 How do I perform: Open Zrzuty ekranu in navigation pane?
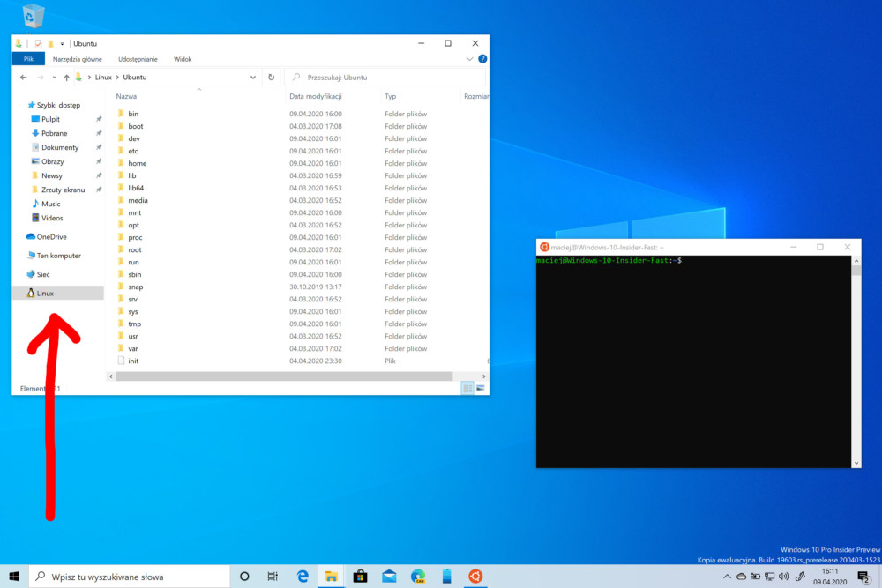pos(63,190)
